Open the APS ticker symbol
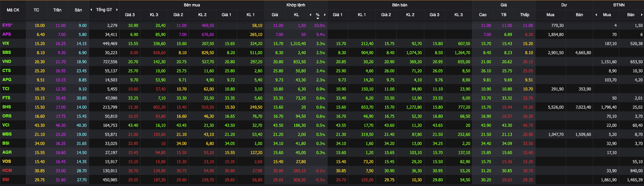The height and width of the screenshot is (186, 644). pos(7,34)
